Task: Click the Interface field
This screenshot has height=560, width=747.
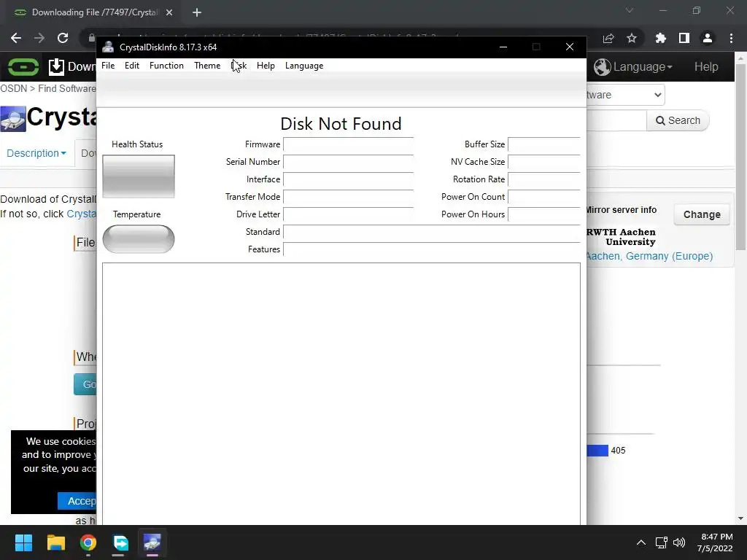Action: coord(348,179)
